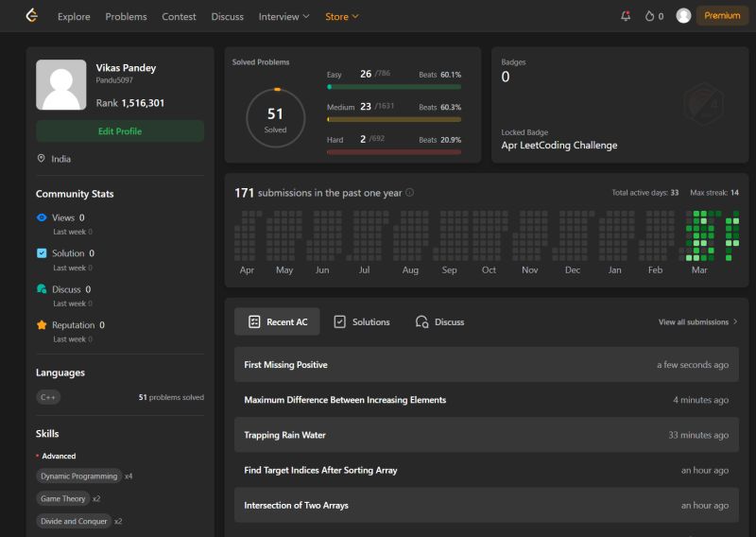Click the Edit Profile button
Viewport: 756px width, 537px height.
(120, 131)
